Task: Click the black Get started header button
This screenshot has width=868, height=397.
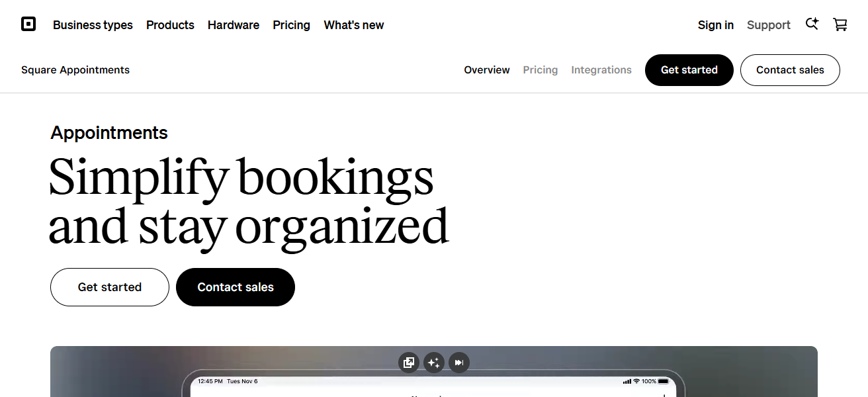Action: (x=689, y=70)
